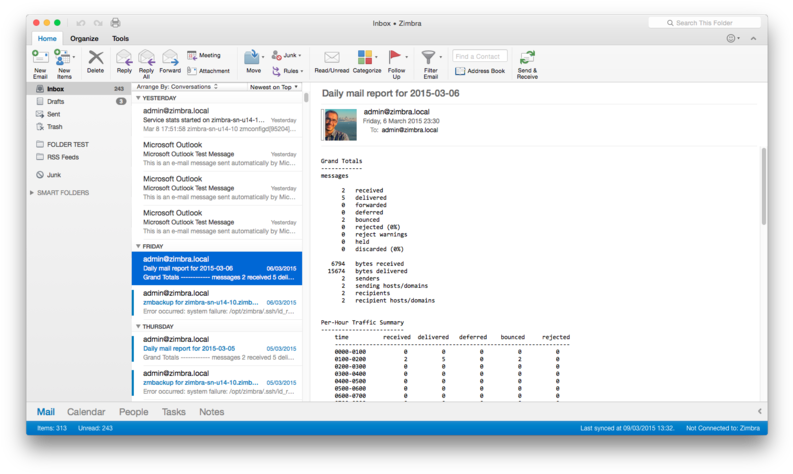Click the New Email icon
Screen dimensions: 793x474
(x=40, y=59)
